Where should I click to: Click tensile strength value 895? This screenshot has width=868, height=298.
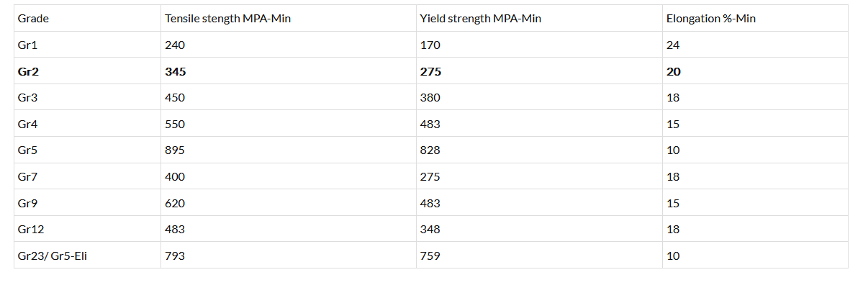click(175, 150)
